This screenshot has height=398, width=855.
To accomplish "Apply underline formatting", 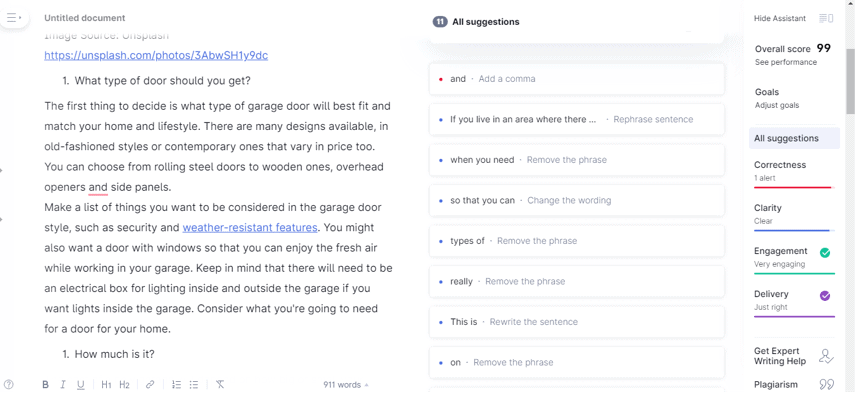I will pos(81,384).
